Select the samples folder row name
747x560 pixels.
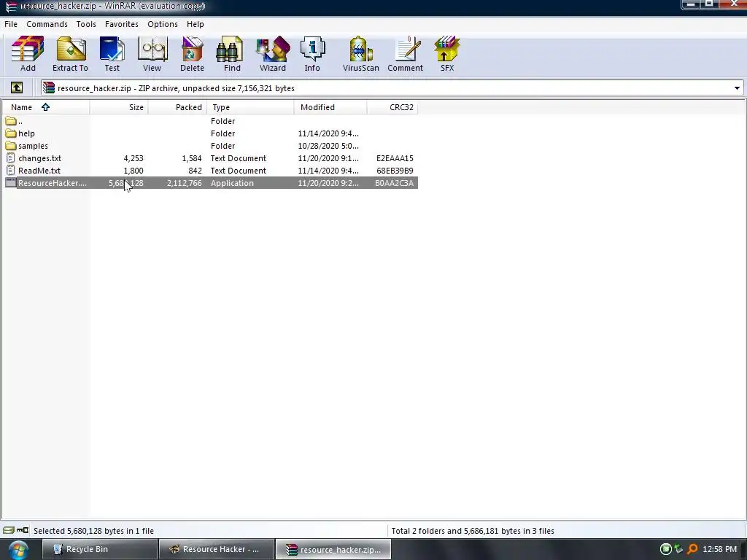pyautogui.click(x=33, y=146)
